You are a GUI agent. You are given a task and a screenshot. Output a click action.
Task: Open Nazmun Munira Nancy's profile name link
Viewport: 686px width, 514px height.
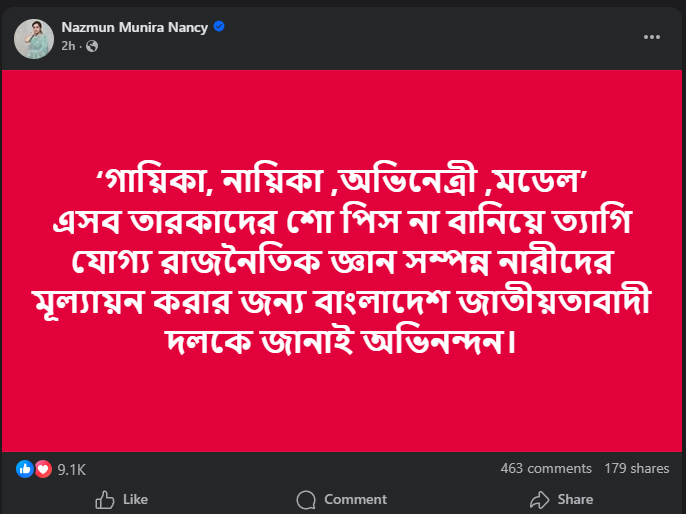pyautogui.click(x=134, y=27)
